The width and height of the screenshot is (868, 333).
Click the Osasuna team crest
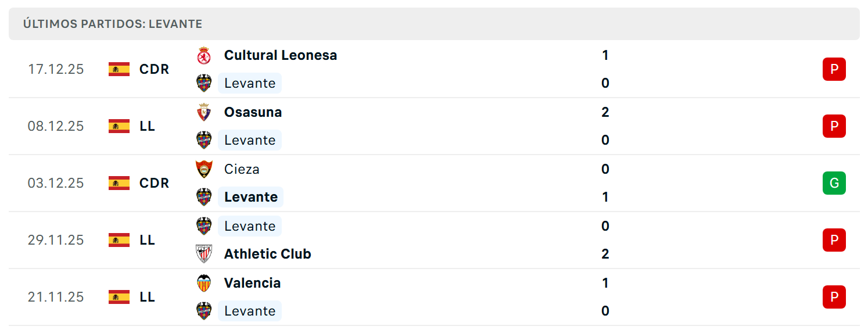204,112
